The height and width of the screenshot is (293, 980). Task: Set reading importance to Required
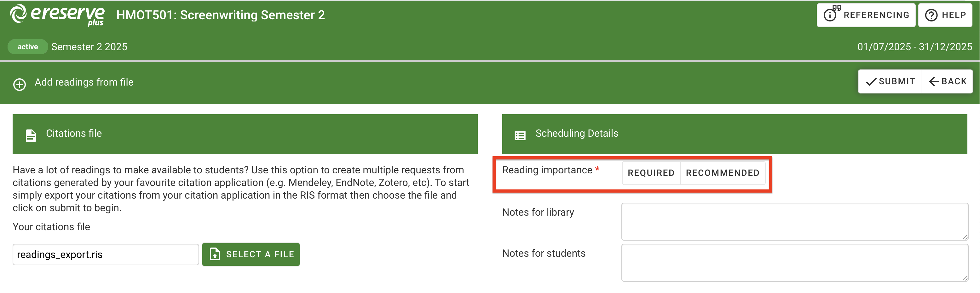tap(651, 173)
